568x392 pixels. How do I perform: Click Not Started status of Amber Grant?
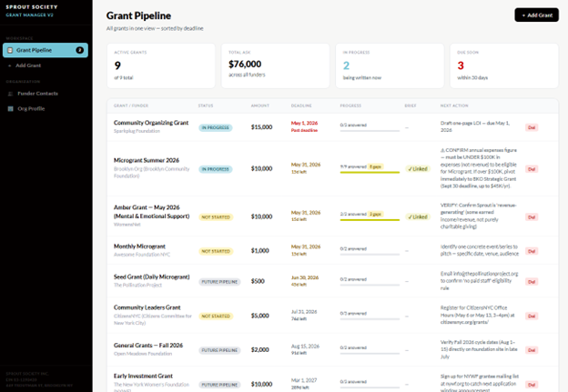point(216,217)
